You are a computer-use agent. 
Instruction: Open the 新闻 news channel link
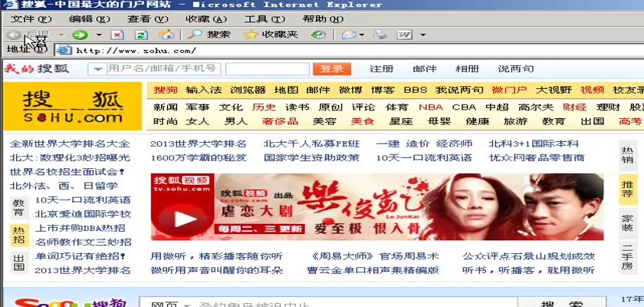[x=165, y=107]
